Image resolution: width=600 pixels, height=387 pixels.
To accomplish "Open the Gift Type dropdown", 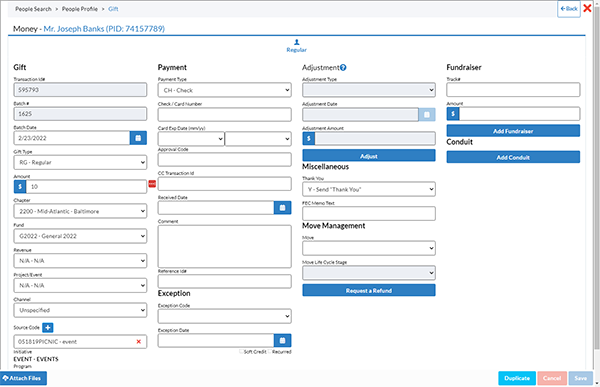I will [x=80, y=162].
